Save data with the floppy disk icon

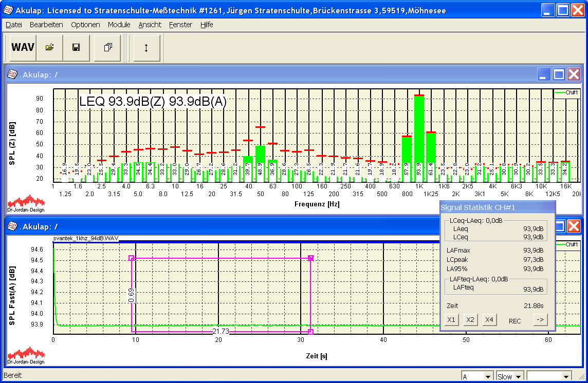[76, 47]
